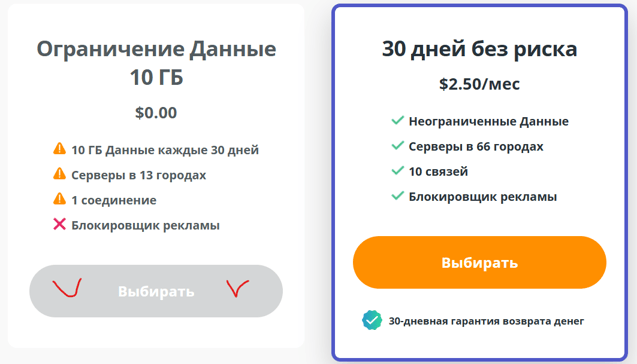Select the free plan with gray Выбирать button
The image size is (637, 364).
pos(156,291)
